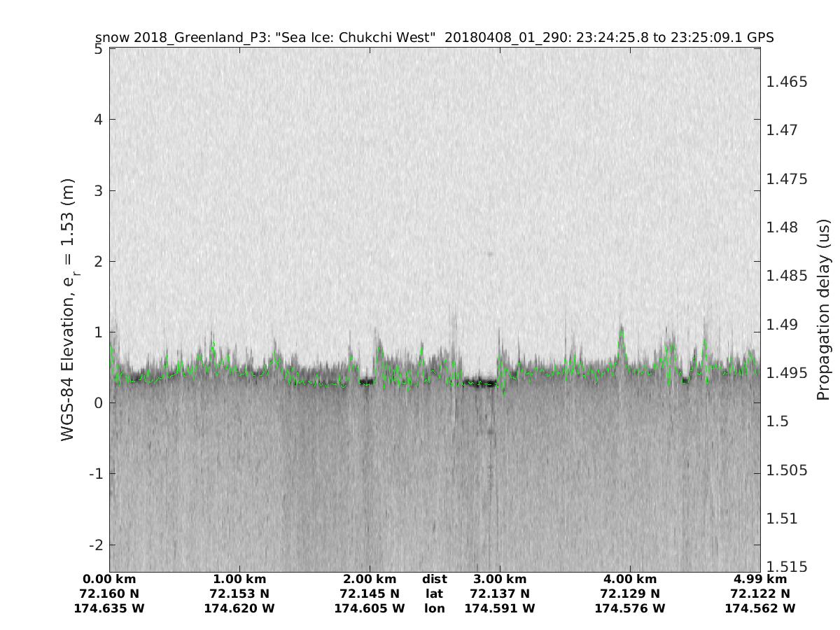Click the 3.00 km x-axis tick label
The height and width of the screenshot is (630, 840).
500,579
